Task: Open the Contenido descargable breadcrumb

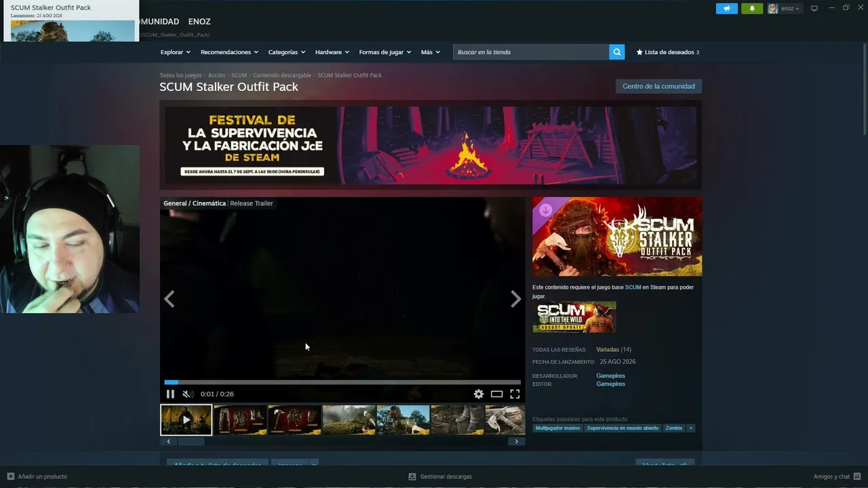Action: tap(282, 75)
